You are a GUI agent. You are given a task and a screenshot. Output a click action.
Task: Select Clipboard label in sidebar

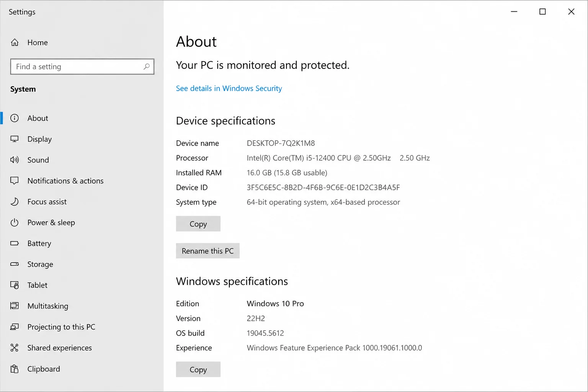click(x=44, y=369)
